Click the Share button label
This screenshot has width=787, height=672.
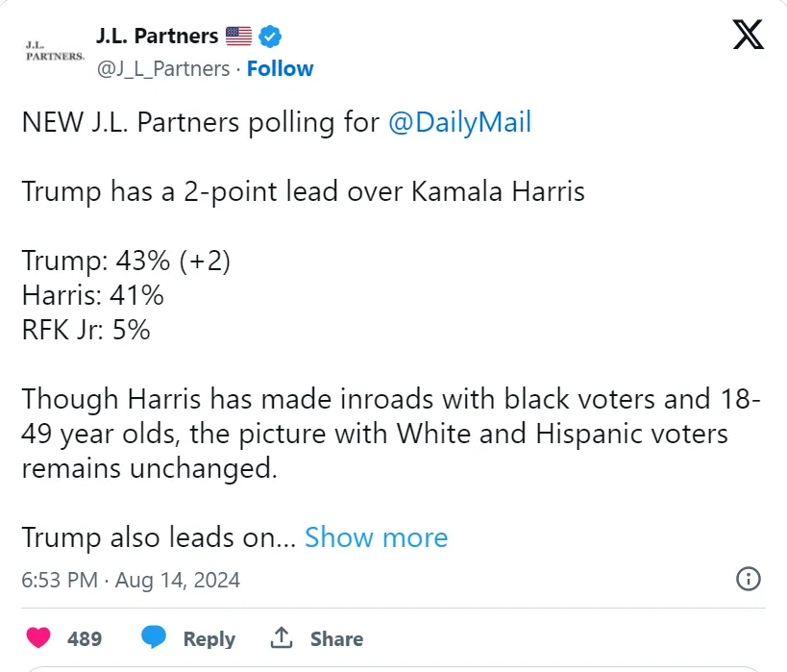(336, 639)
